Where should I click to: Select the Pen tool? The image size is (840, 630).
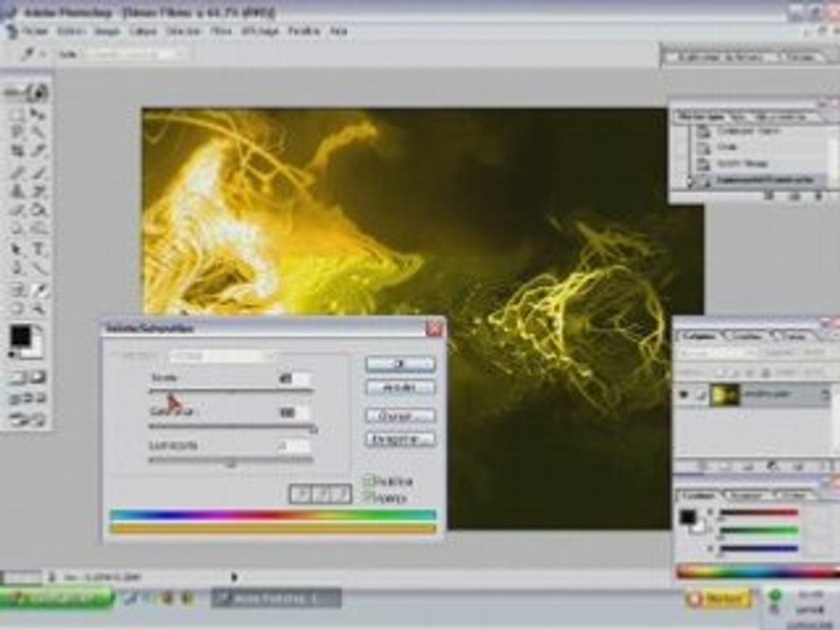click(x=17, y=268)
